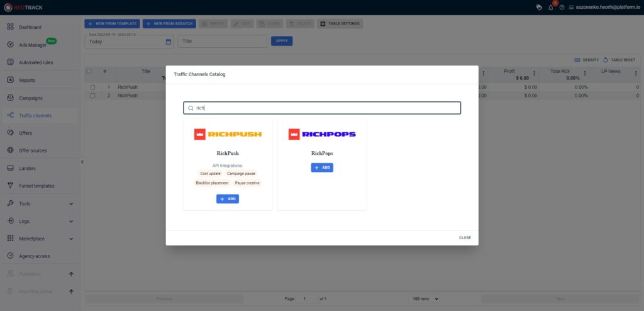Open the 100 rows dropdown
Screen dimensions: 644x311
click(x=425, y=298)
